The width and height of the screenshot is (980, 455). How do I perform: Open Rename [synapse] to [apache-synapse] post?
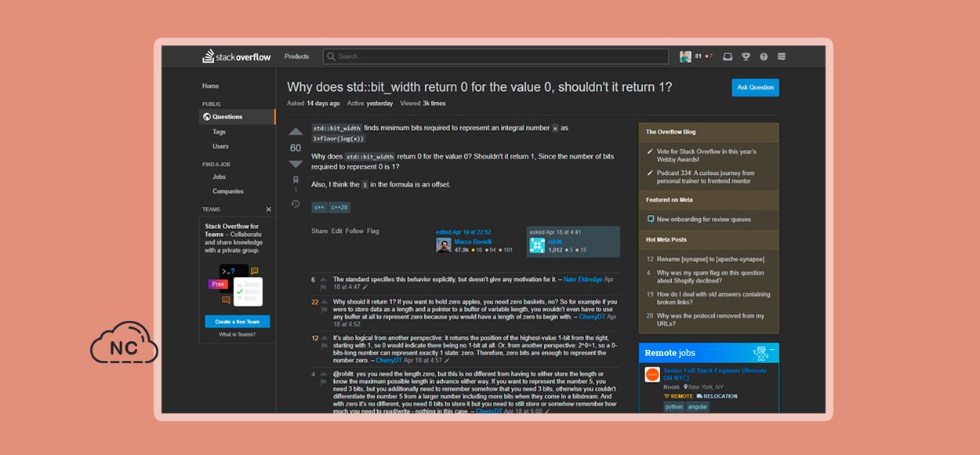point(710,259)
